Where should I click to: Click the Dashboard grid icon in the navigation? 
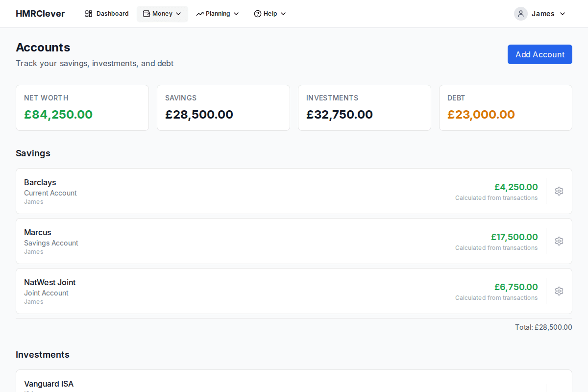pyautogui.click(x=89, y=13)
